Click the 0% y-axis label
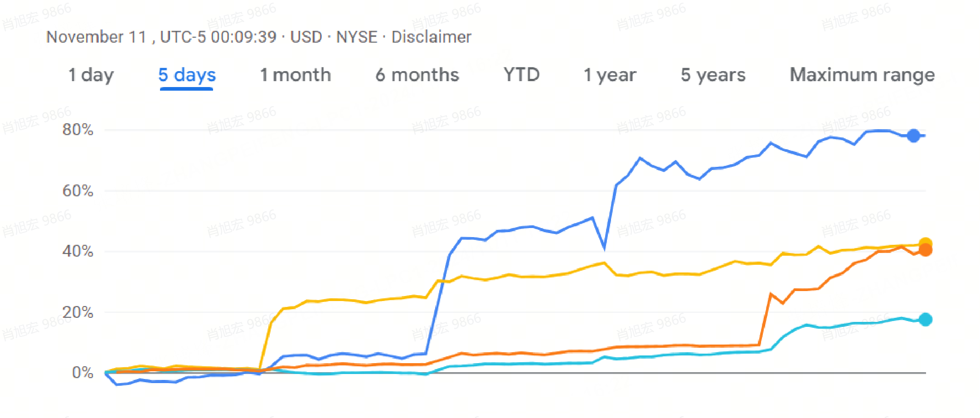The image size is (980, 418). tap(83, 373)
